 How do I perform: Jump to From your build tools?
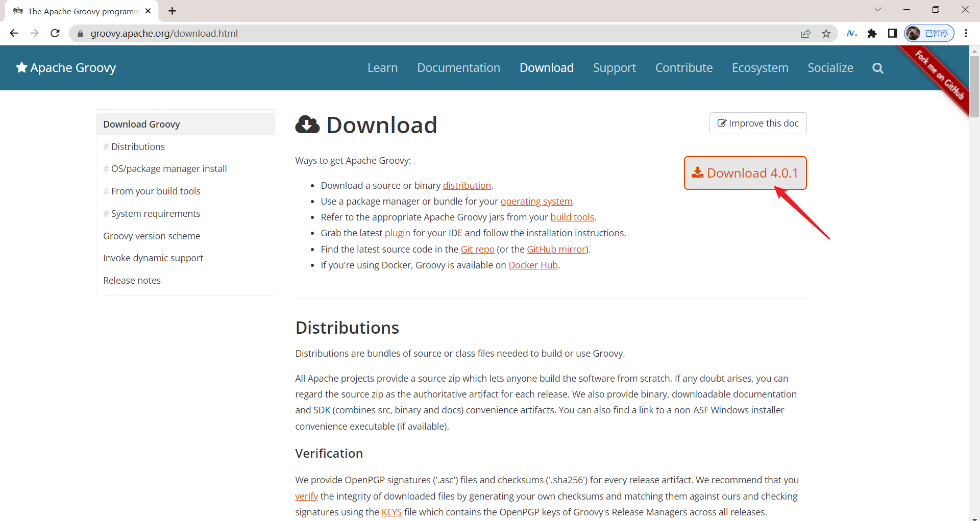pyautogui.click(x=156, y=191)
